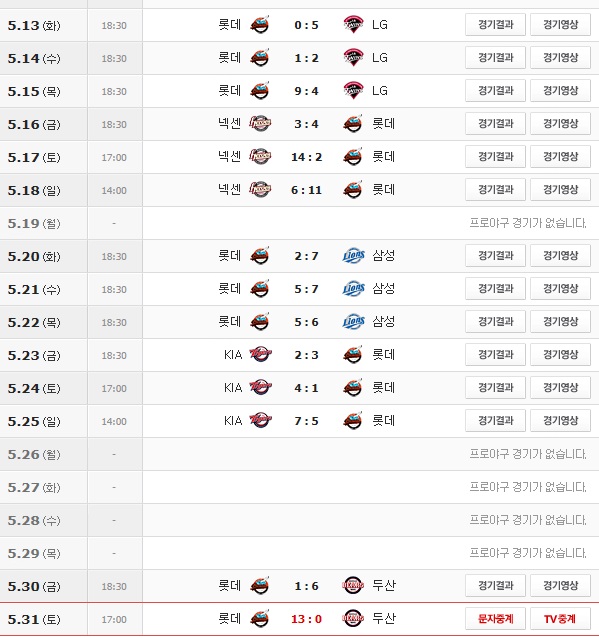Watch 경기영상 for the 5.21 Samsung game
The height and width of the screenshot is (638, 599).
click(560, 288)
